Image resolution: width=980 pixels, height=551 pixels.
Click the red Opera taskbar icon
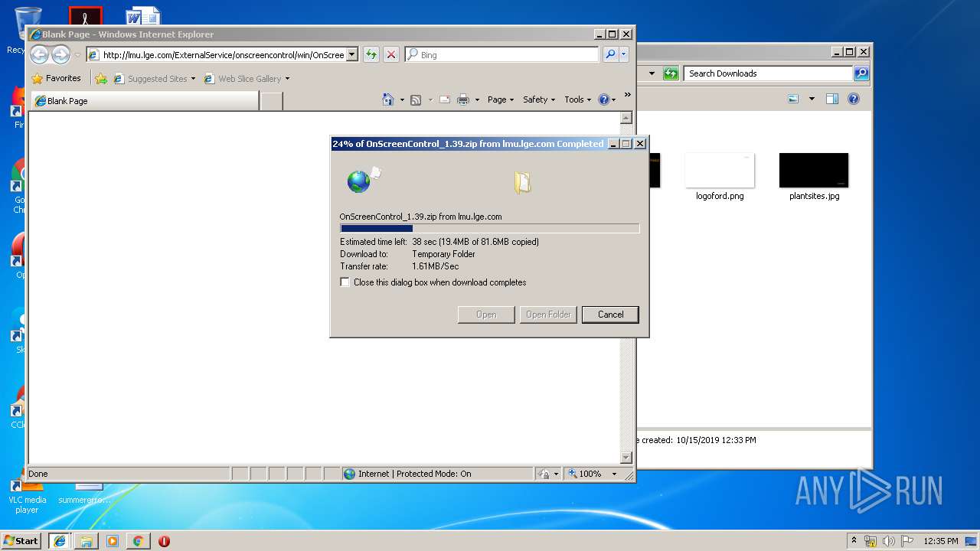[164, 540]
